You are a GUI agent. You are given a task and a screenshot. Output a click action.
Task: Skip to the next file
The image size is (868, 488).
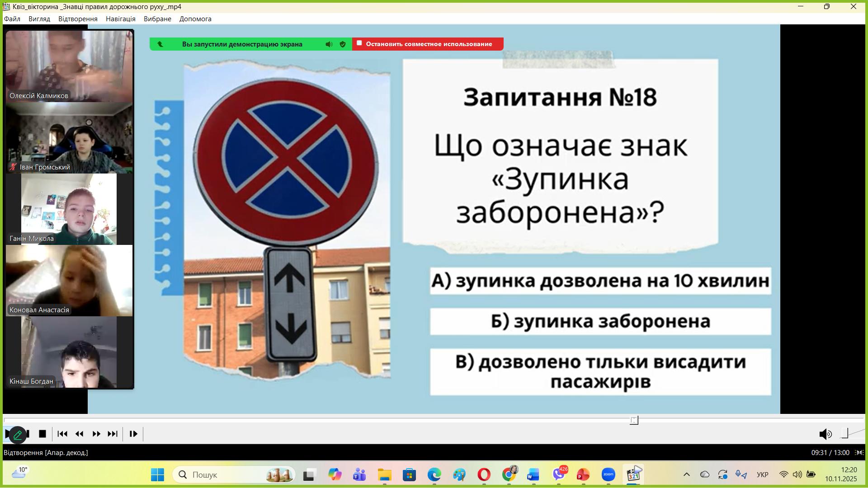tap(113, 434)
